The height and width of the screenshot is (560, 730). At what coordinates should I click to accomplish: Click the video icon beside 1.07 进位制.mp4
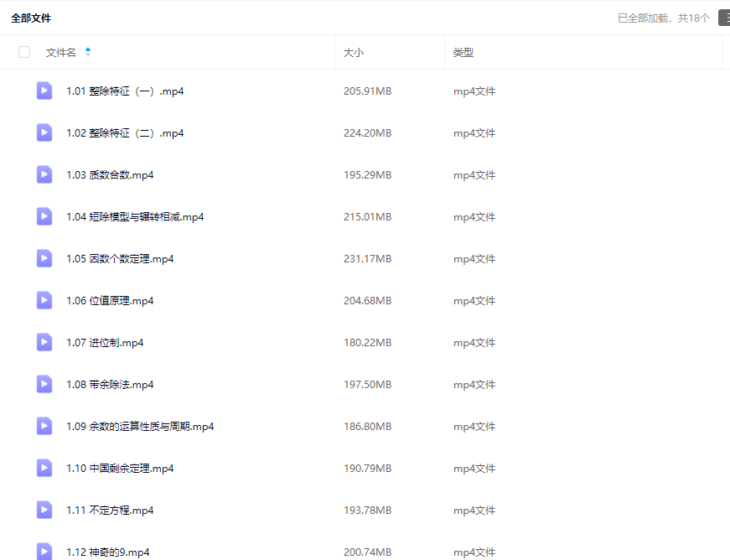44,343
